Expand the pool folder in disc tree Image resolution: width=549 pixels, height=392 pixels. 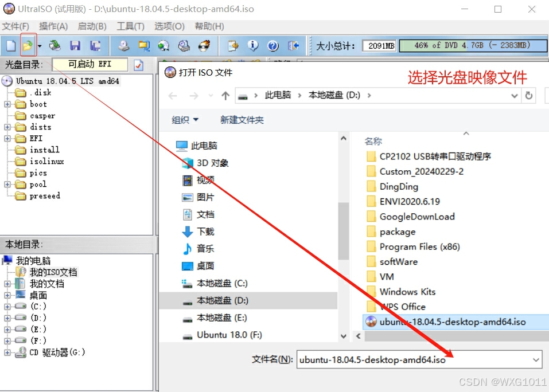tap(7, 185)
